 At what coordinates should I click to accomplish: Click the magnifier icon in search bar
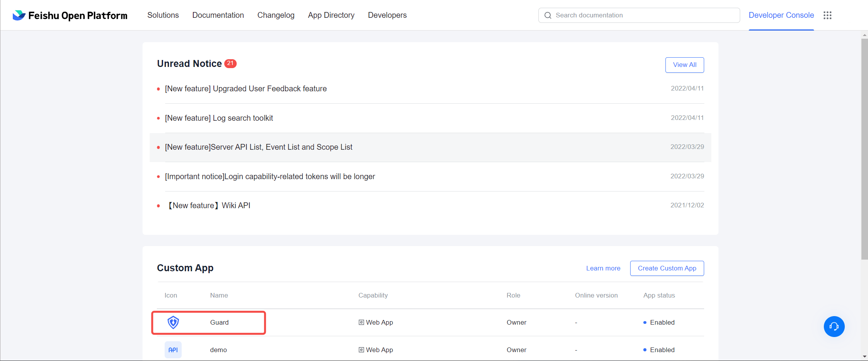(548, 15)
